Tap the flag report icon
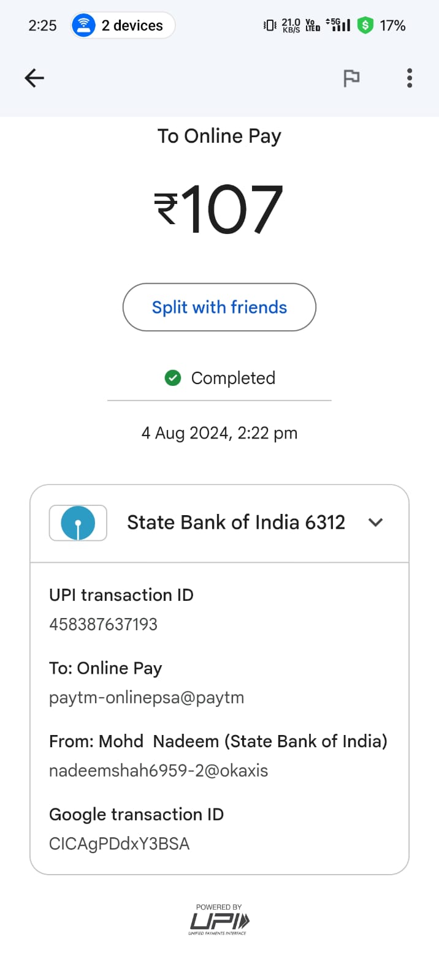Image resolution: width=439 pixels, height=980 pixels. [x=351, y=78]
